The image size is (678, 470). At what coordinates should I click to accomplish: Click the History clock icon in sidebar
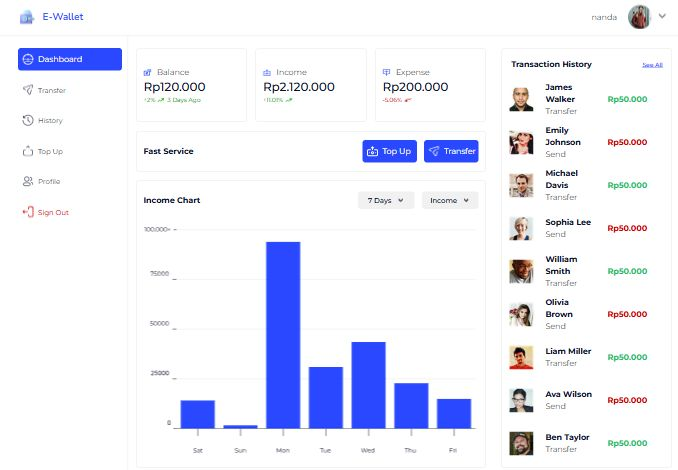[x=28, y=120]
